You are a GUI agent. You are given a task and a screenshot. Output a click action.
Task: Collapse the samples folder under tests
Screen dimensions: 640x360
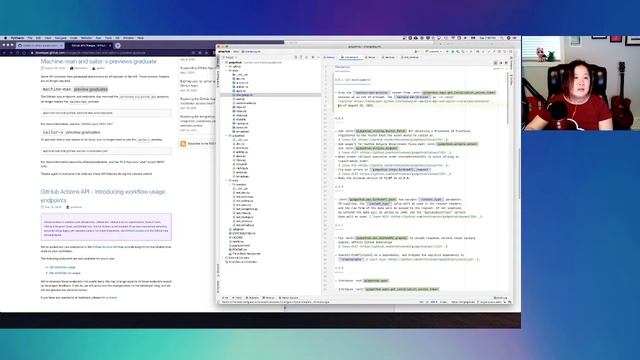pyautogui.click(x=230, y=184)
